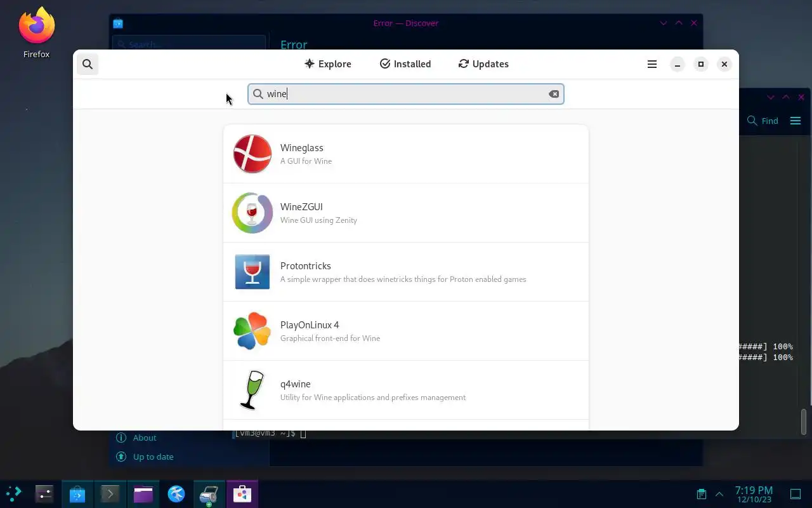Viewport: 812px width, 508px height.
Task: Close the Software window
Action: (x=724, y=64)
